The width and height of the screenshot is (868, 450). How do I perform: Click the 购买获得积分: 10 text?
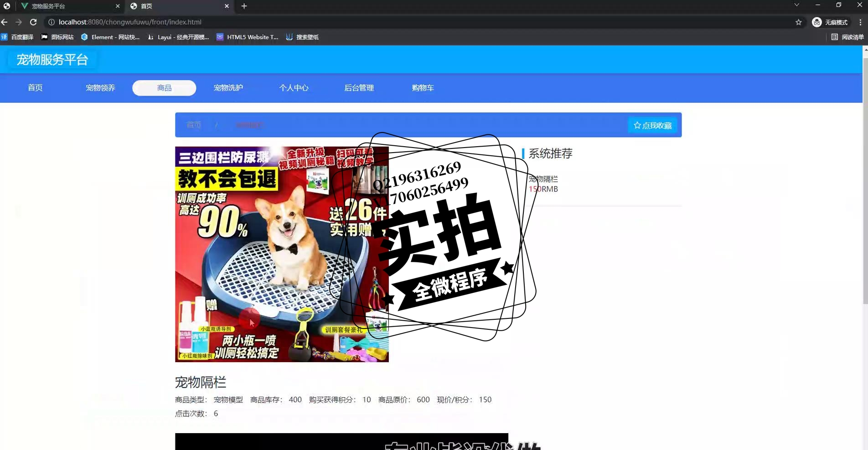(340, 400)
